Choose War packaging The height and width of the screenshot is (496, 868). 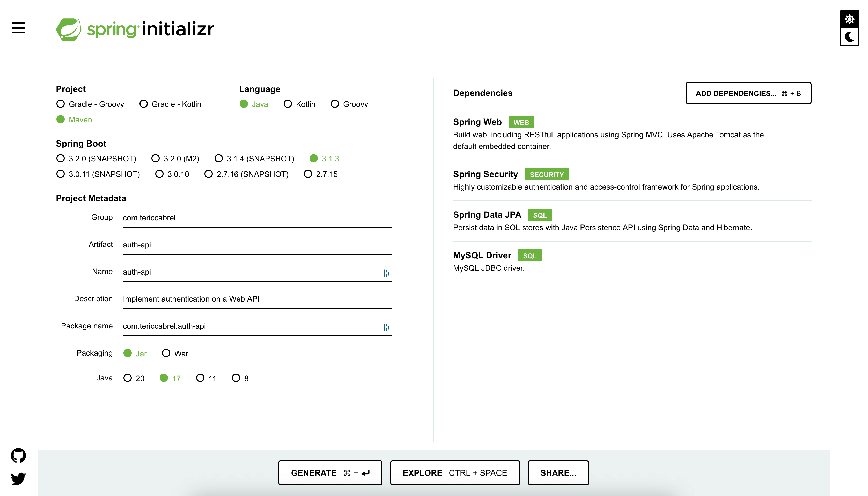pos(166,353)
